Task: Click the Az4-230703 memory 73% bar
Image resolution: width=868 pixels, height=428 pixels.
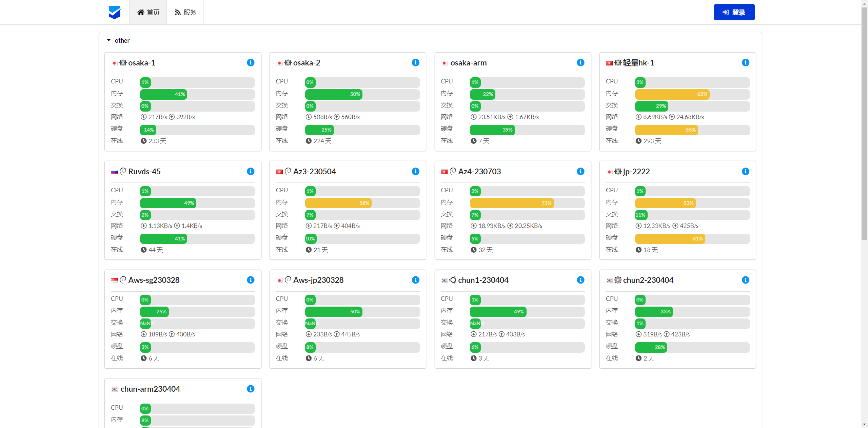Action: point(512,203)
